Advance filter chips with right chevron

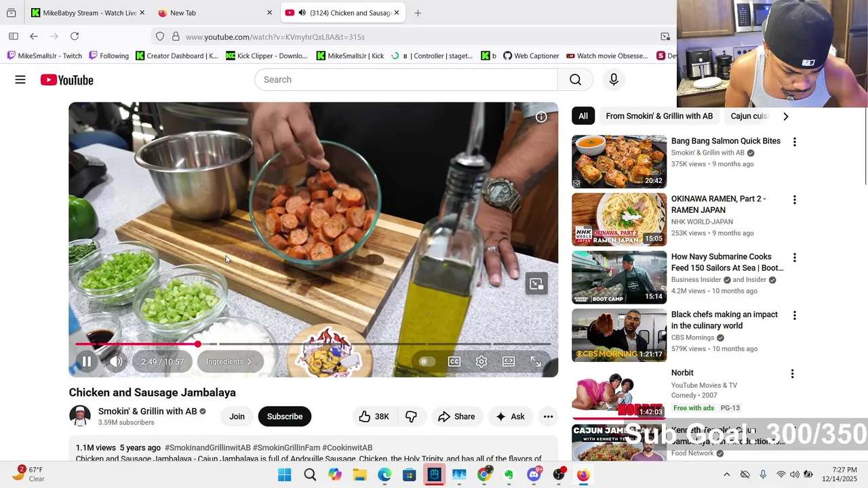785,117
